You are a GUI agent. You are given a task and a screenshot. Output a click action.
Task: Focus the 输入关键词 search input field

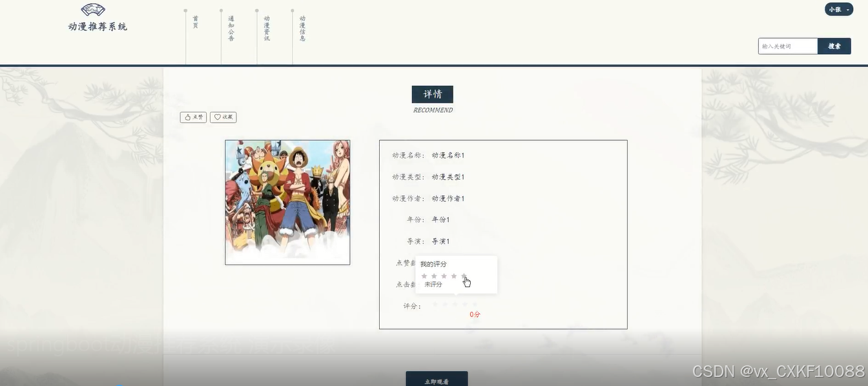pyautogui.click(x=788, y=46)
